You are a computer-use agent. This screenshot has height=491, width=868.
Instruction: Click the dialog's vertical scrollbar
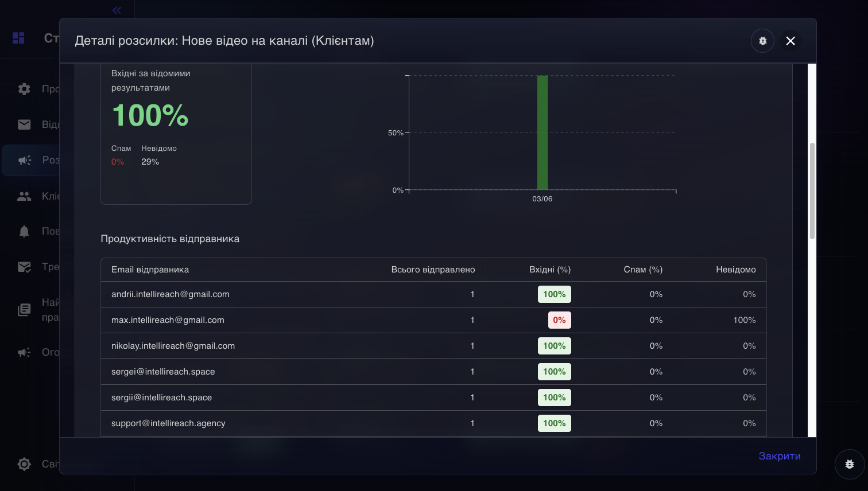click(812, 191)
